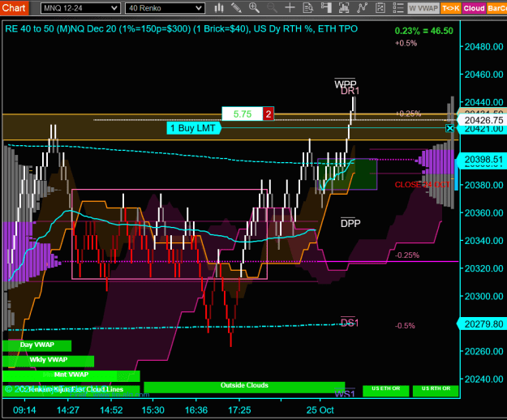
Task: Switch to the Chart tab
Action: [x=15, y=7]
